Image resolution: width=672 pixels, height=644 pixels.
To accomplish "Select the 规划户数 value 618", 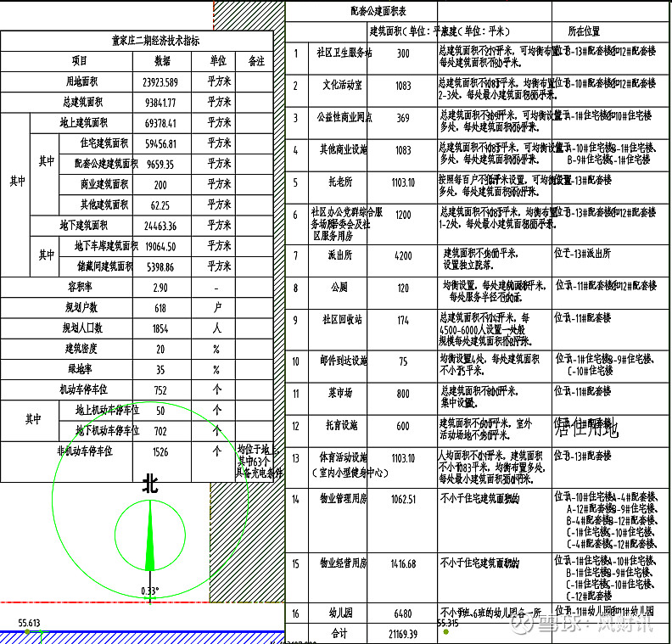I will [160, 309].
